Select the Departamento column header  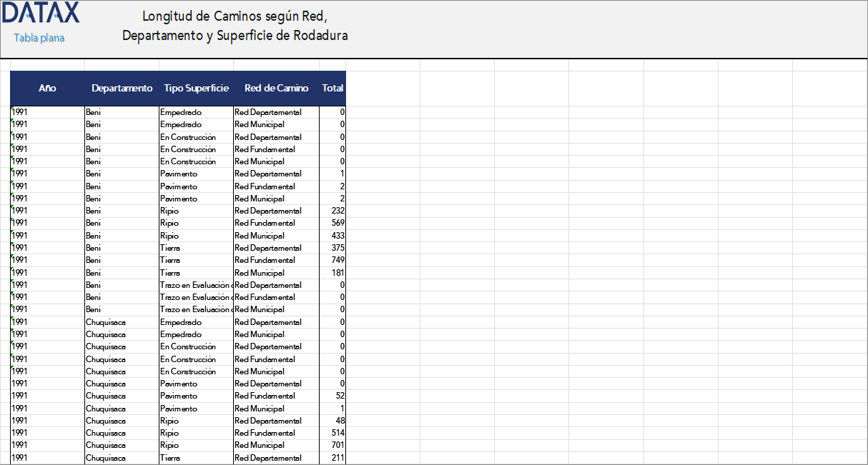tap(122, 89)
